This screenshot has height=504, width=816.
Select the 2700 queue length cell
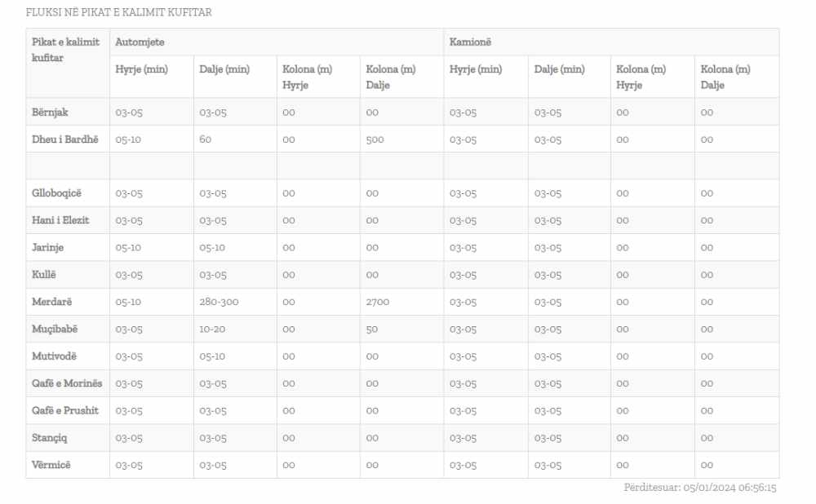pos(378,302)
